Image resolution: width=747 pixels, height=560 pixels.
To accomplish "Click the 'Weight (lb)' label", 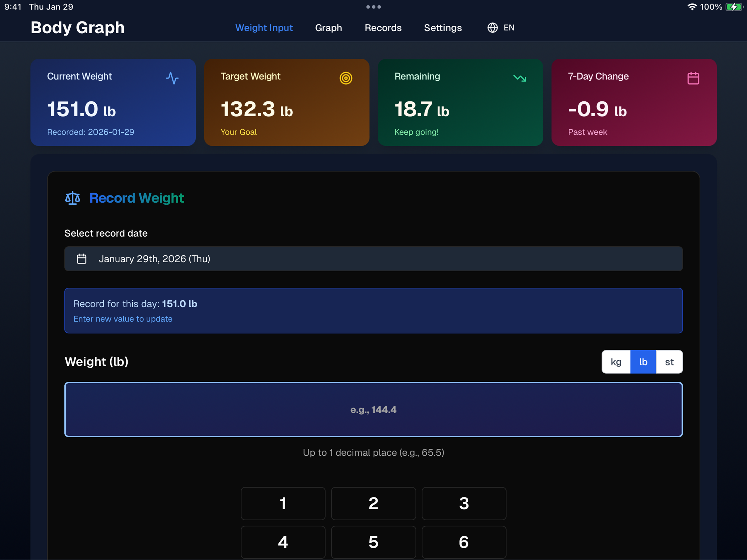I will coord(97,362).
